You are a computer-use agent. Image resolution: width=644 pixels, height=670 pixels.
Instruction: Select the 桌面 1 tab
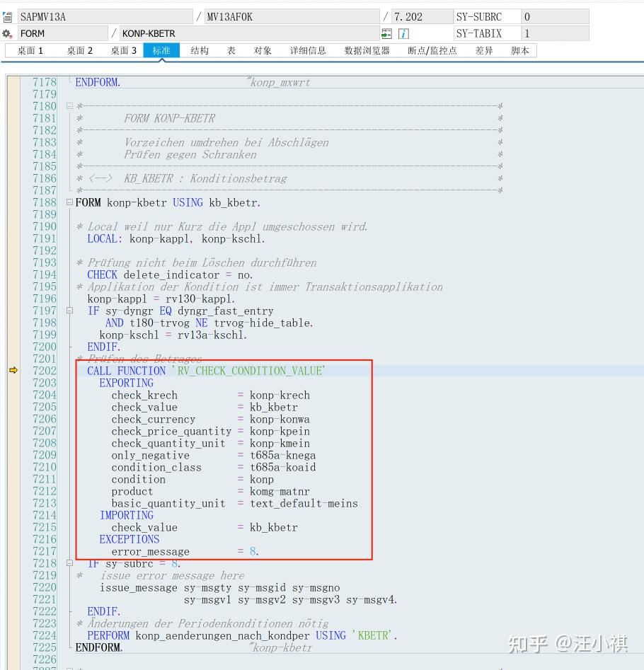29,50
